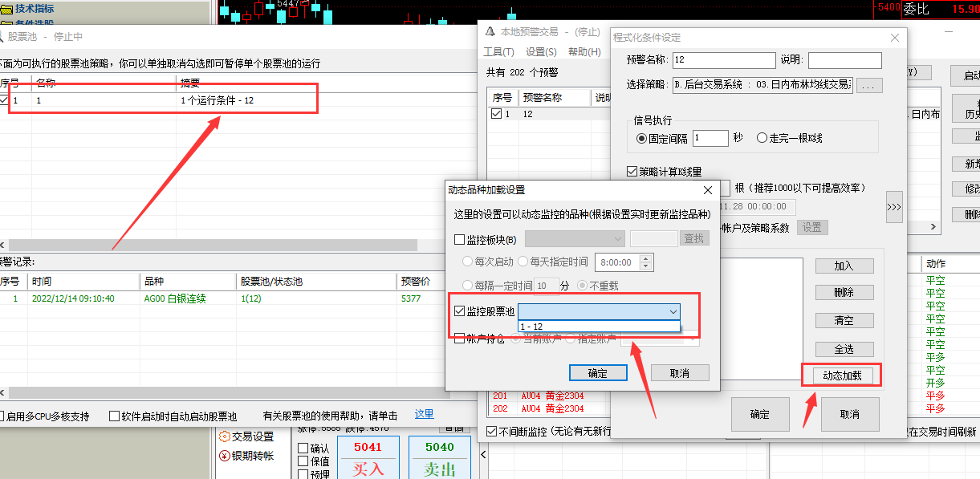
Task: Close the 动态品种加载设置 dialog
Action: (x=707, y=190)
